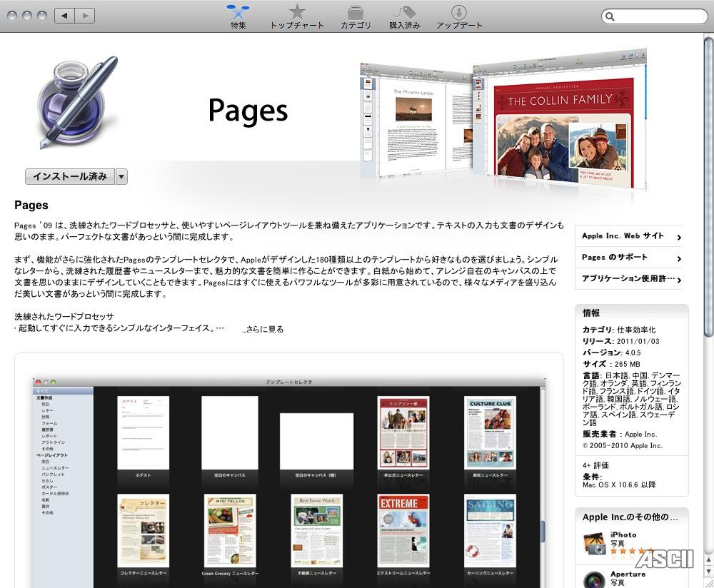
Task: Open the Apple Inc. Web サイト link
Action: (x=623, y=235)
